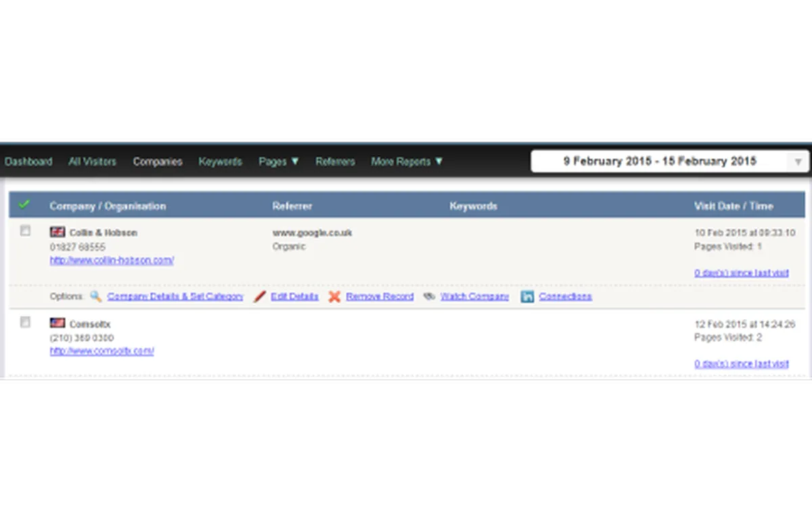Click the Referrer column header
Image resolution: width=812 pixels, height=522 pixels.
(x=292, y=206)
